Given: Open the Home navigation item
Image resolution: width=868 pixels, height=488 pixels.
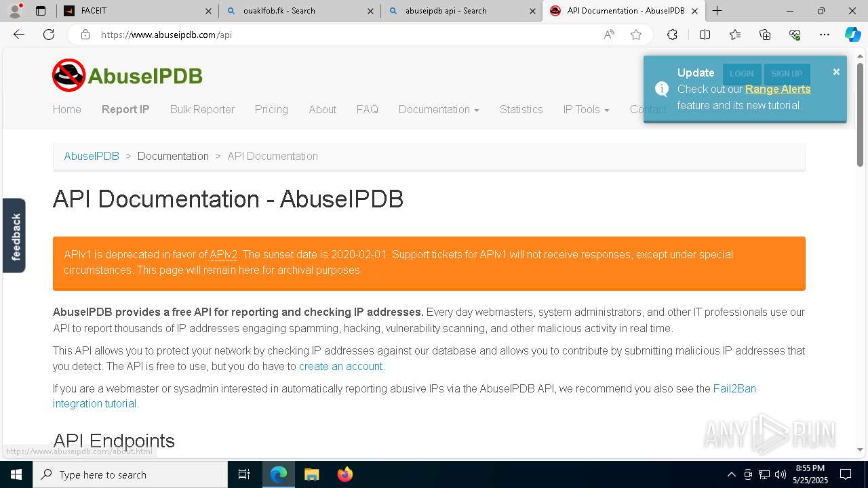Looking at the screenshot, I should click(66, 109).
